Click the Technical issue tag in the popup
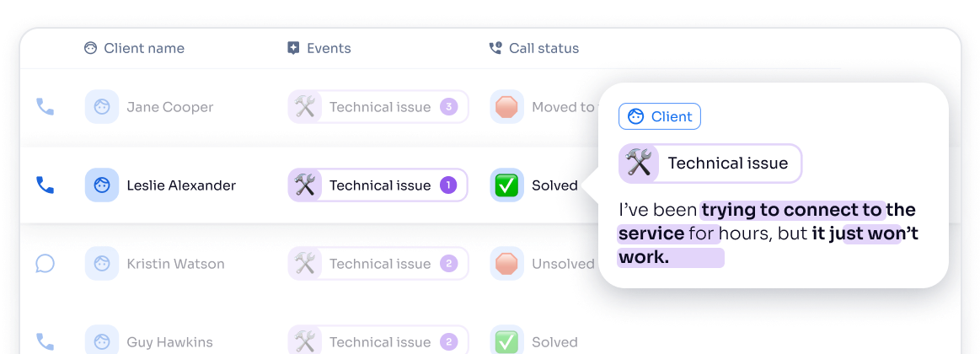980x354 pixels. coord(710,164)
